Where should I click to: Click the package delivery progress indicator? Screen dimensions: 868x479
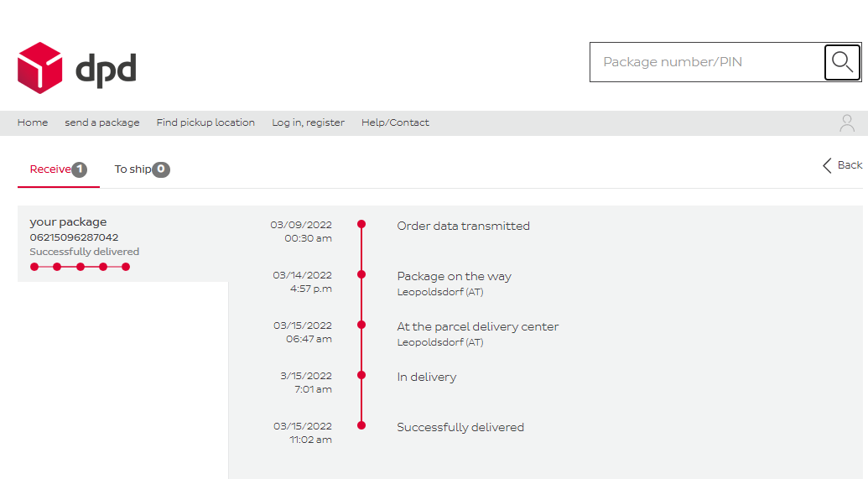tap(80, 267)
